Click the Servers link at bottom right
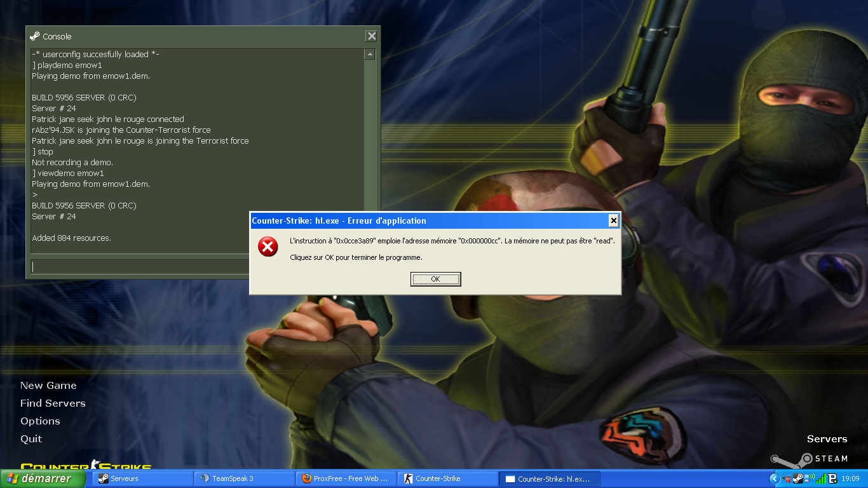This screenshot has width=868, height=488. [x=827, y=439]
